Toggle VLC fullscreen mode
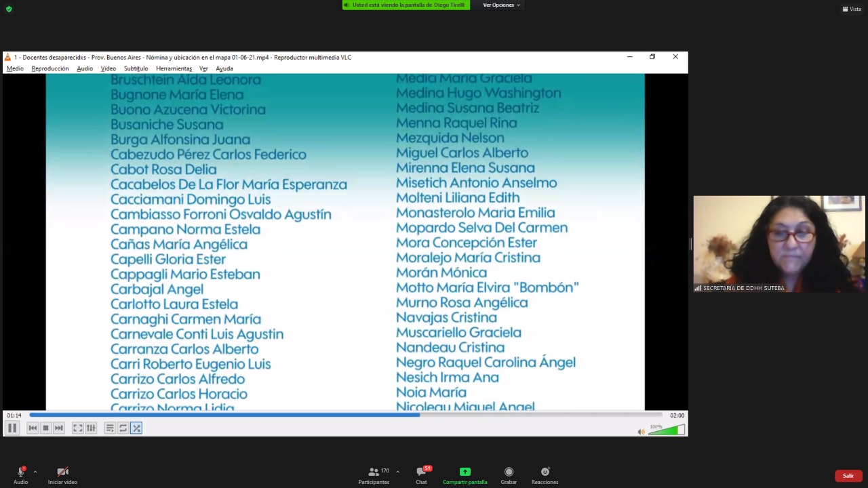Image resolution: width=868 pixels, height=488 pixels. 78,428
